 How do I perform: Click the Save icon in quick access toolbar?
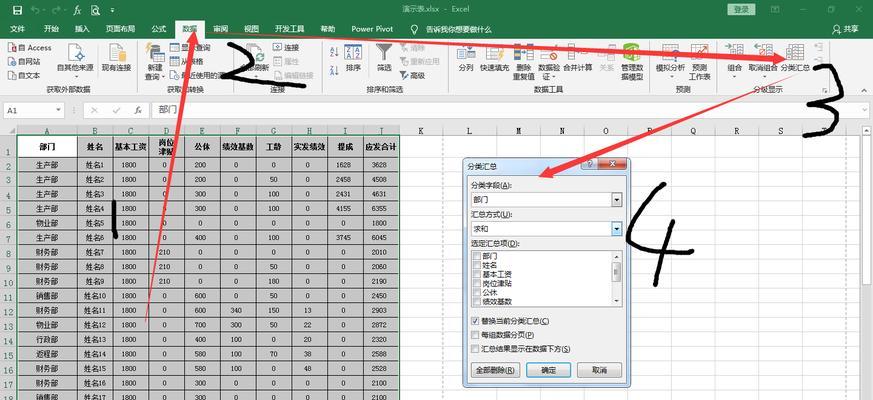pyautogui.click(x=17, y=10)
